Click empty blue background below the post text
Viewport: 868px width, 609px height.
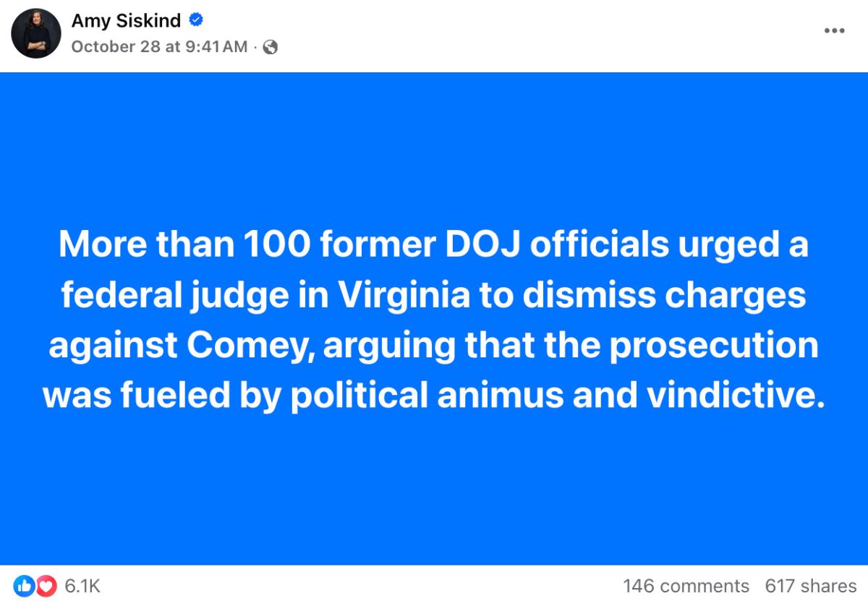click(x=434, y=492)
